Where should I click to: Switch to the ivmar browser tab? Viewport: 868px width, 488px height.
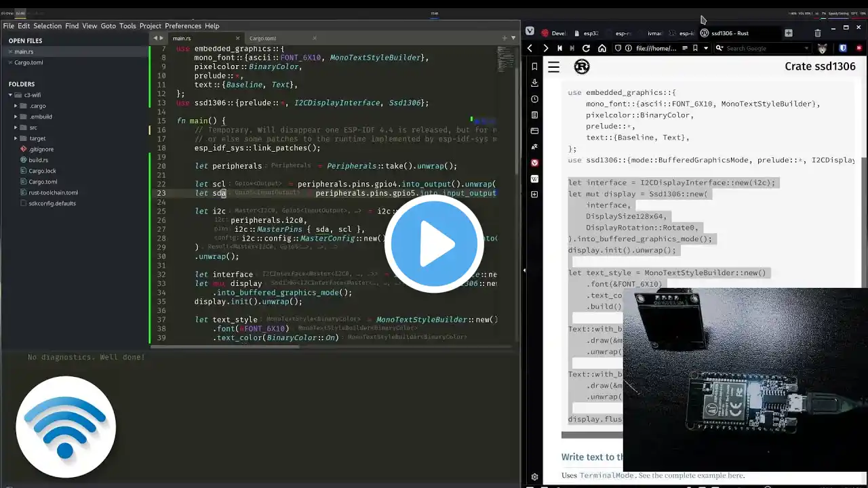(650, 33)
